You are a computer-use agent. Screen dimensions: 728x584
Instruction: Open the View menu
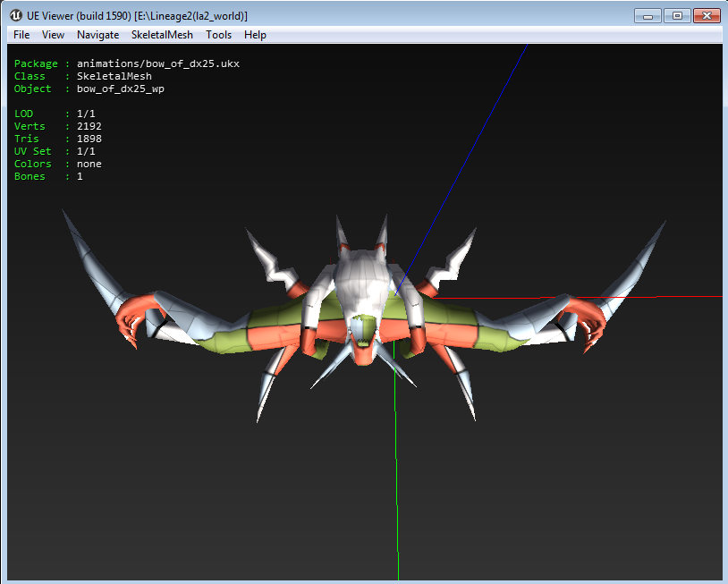[53, 35]
